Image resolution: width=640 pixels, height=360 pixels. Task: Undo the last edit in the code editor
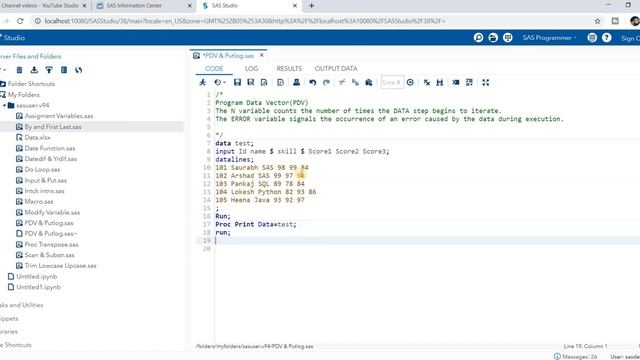(x=313, y=82)
